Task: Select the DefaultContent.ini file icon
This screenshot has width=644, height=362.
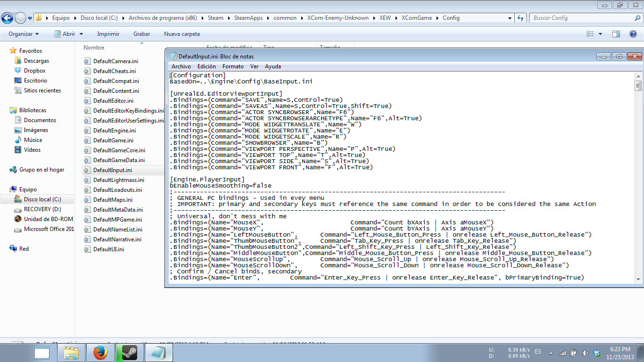Action: pyautogui.click(x=87, y=91)
